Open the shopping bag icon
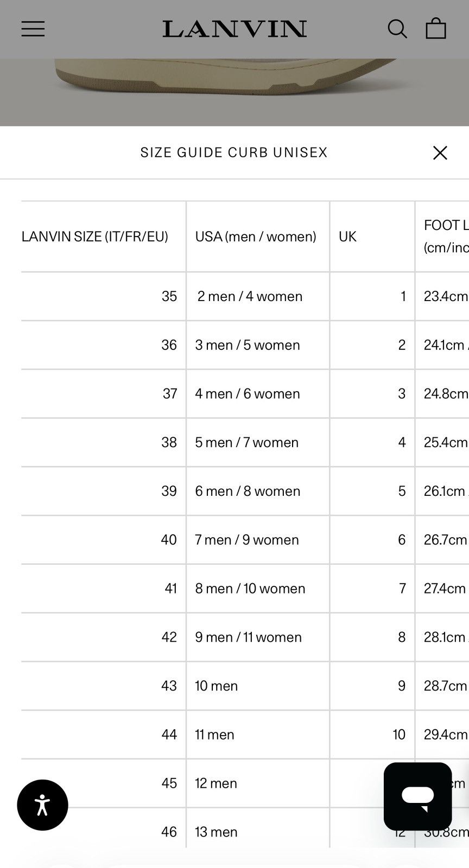This screenshot has height=868, width=469. click(x=436, y=29)
